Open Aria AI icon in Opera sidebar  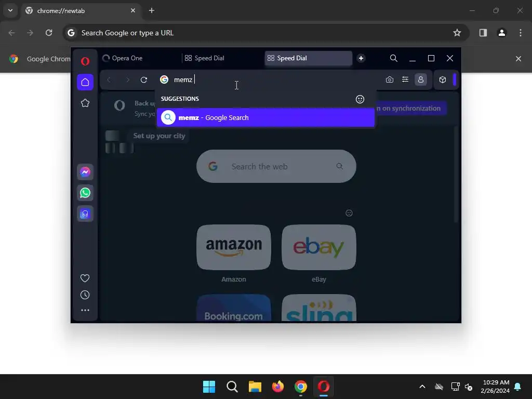(x=85, y=214)
